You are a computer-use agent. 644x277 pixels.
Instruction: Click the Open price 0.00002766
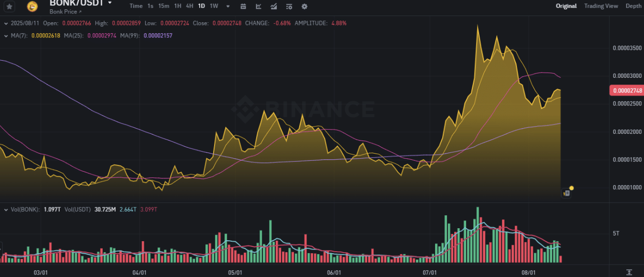click(x=77, y=23)
